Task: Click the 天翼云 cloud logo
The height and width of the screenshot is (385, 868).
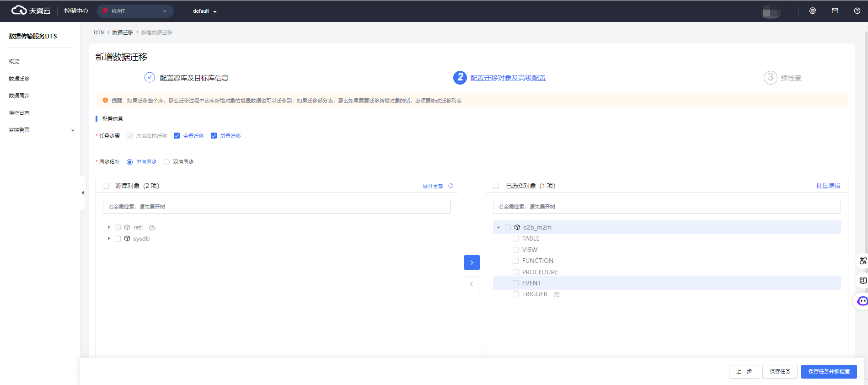Action: point(31,10)
